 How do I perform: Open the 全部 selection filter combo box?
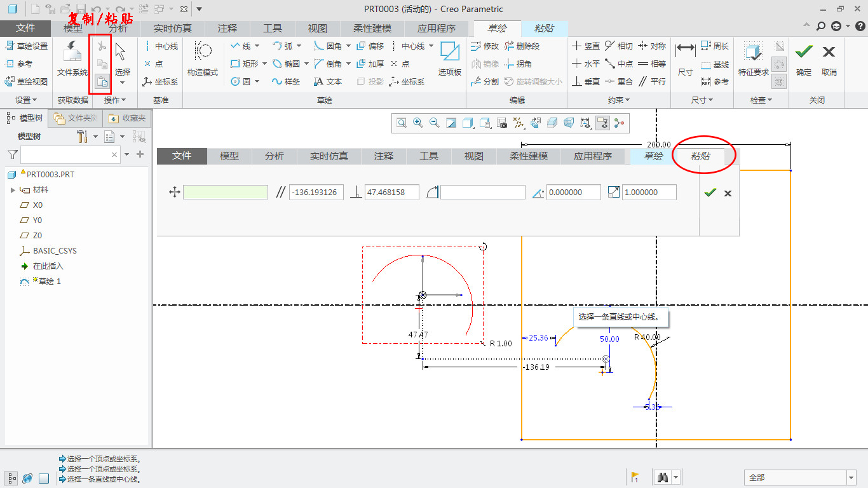coord(800,478)
